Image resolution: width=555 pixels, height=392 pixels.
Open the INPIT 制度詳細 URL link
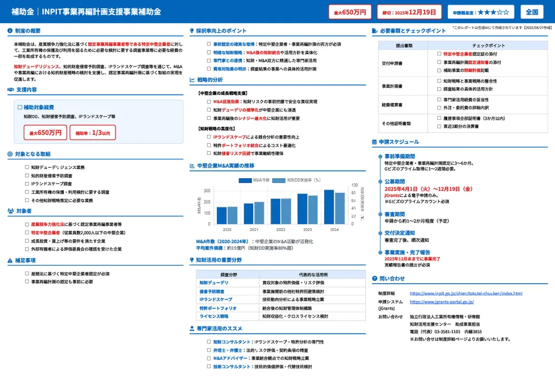(466, 294)
